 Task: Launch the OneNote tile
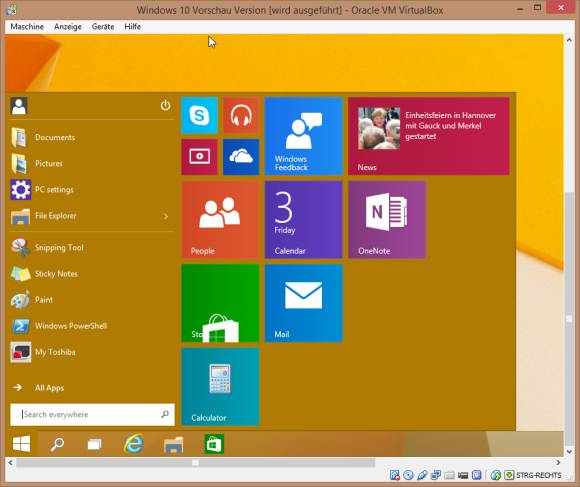(x=387, y=219)
